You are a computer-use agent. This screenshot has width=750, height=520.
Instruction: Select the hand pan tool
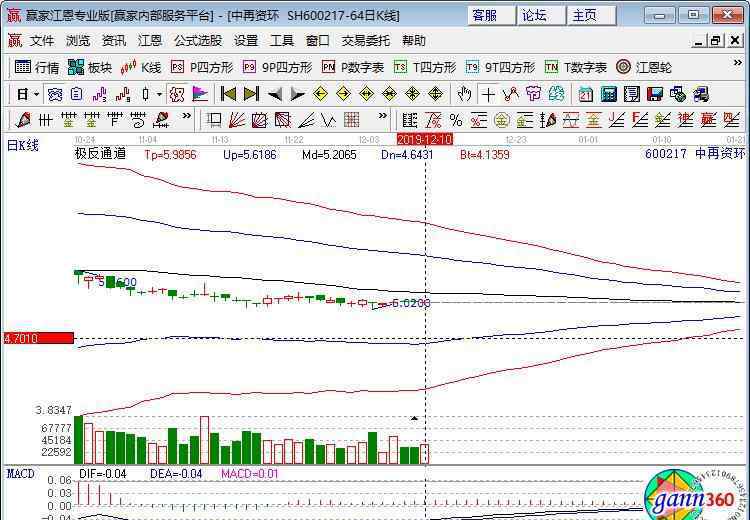[463, 94]
